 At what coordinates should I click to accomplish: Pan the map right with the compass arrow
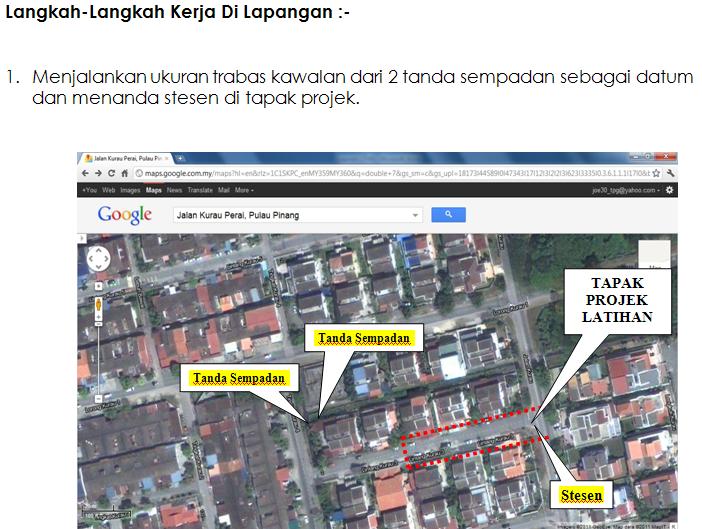[106, 259]
